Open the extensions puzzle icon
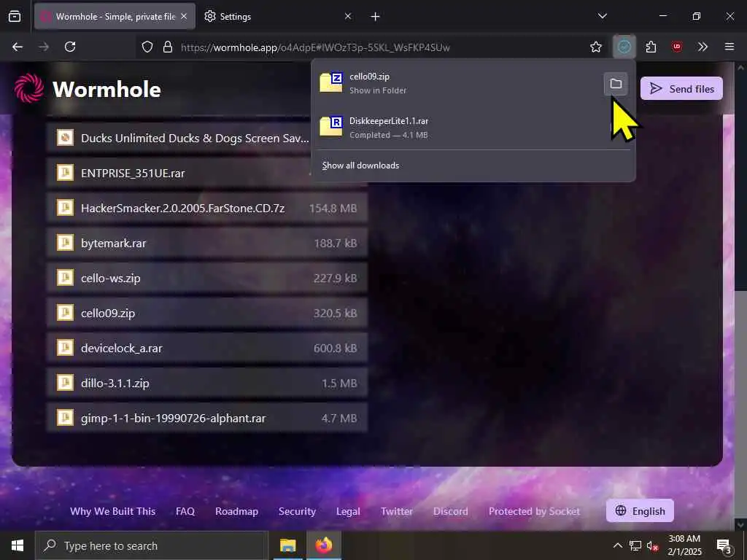 point(651,47)
